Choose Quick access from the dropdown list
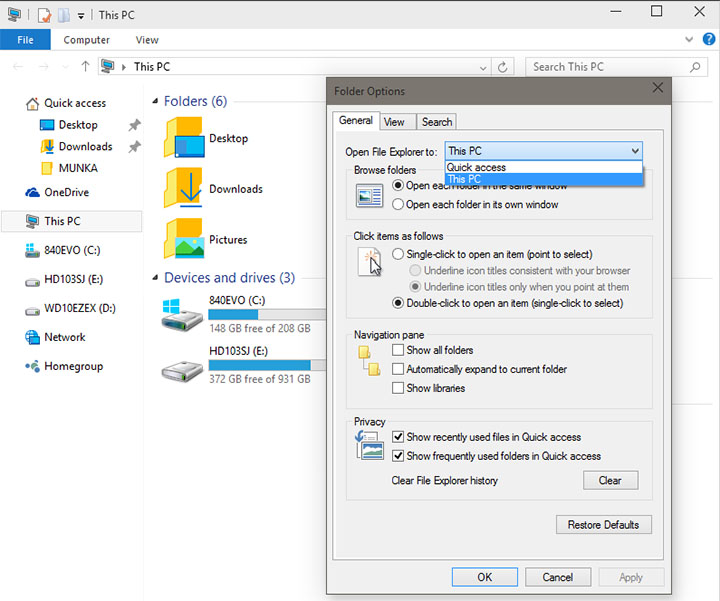Screen dimensions: 720x601 click(x=477, y=168)
